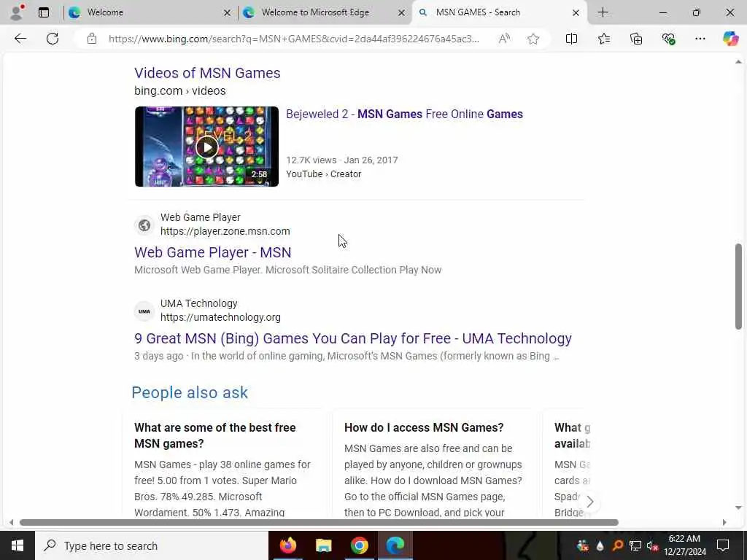Viewport: 747px width, 560px height.
Task: Click the scroll up arrow
Action: click(738, 62)
